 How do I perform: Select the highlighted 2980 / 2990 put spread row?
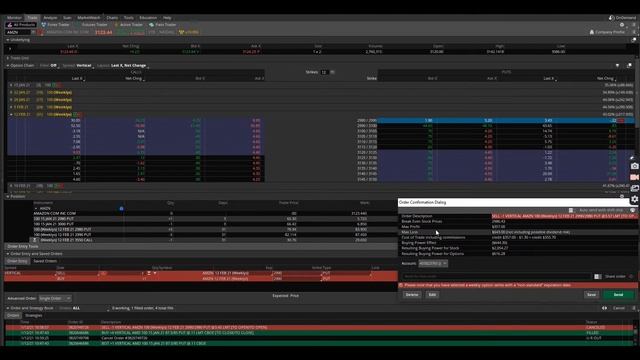(x=506, y=120)
